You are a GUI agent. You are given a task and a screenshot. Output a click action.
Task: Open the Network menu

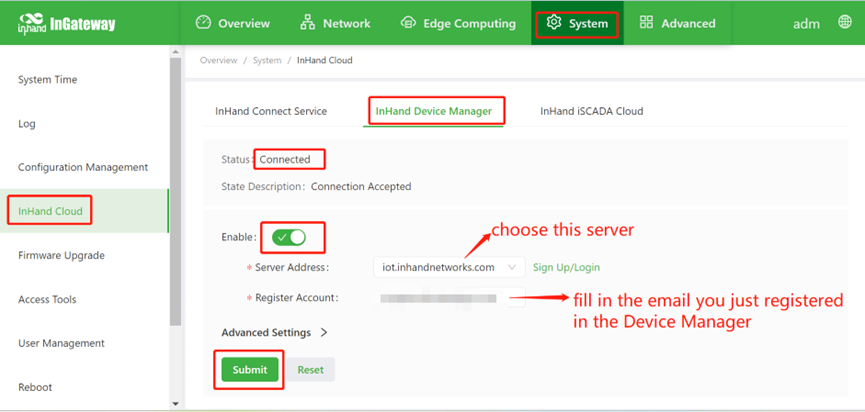coord(335,23)
